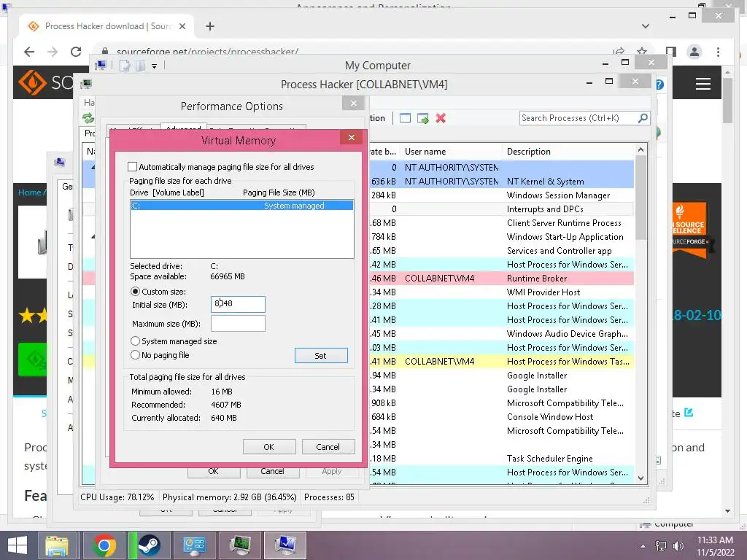Open Steam from taskbar
The width and height of the screenshot is (747, 560).
pos(149,545)
